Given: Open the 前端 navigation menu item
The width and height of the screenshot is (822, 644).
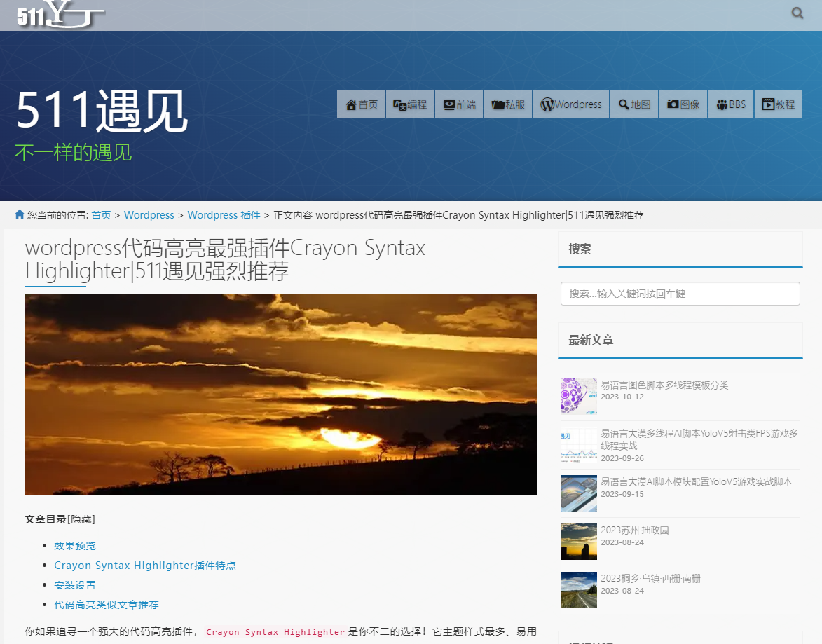Looking at the screenshot, I should point(459,104).
